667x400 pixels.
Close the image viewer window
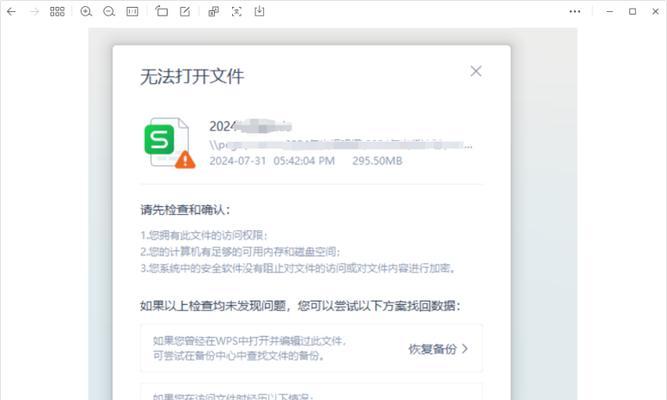tap(656, 11)
